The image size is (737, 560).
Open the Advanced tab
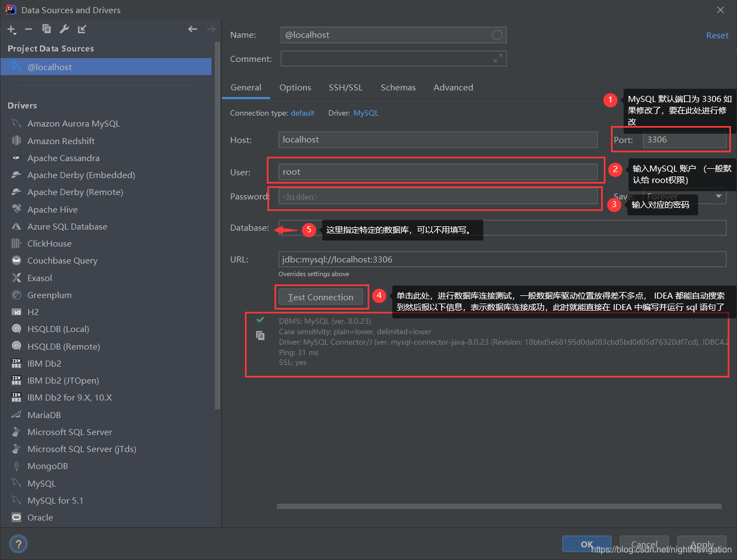453,88
